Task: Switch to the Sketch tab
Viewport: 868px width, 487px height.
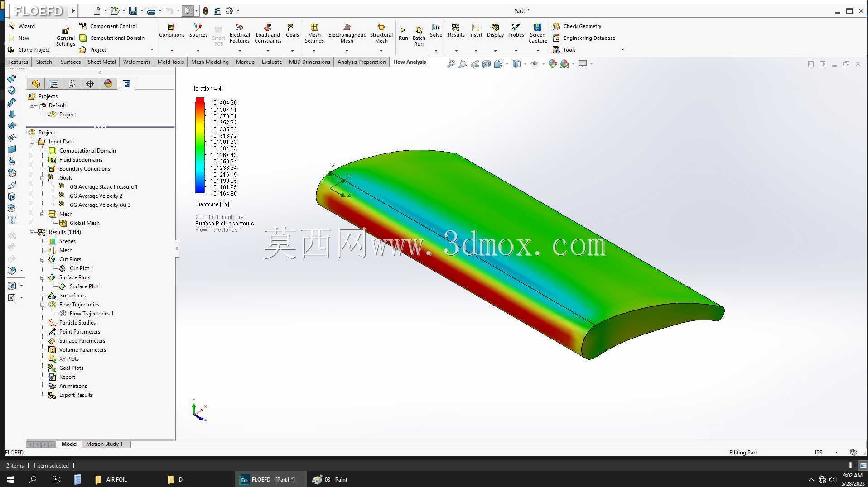Action: 44,62
